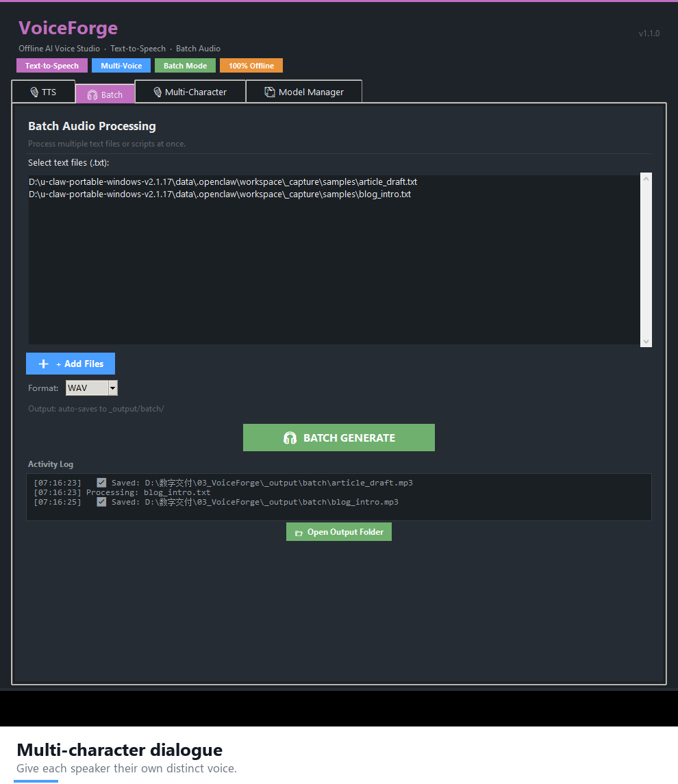The image size is (678, 784).
Task: Click the file list scroll up arrow
Action: pyautogui.click(x=646, y=179)
